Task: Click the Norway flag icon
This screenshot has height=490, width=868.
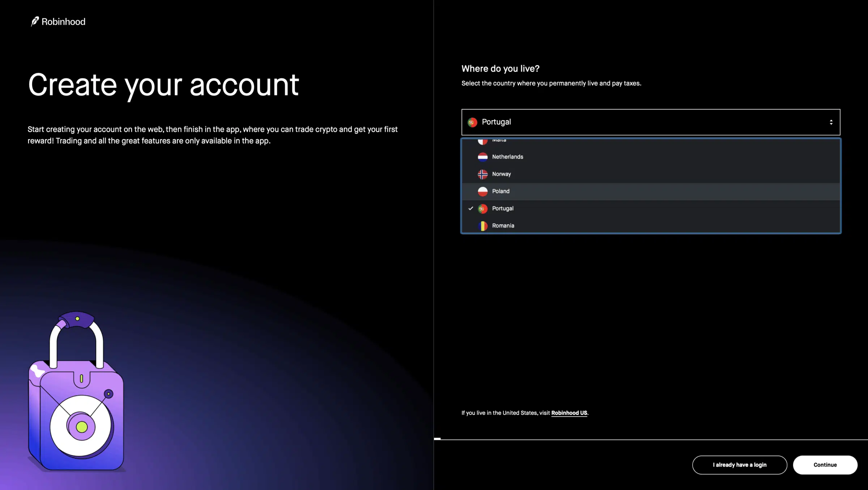Action: tap(482, 174)
